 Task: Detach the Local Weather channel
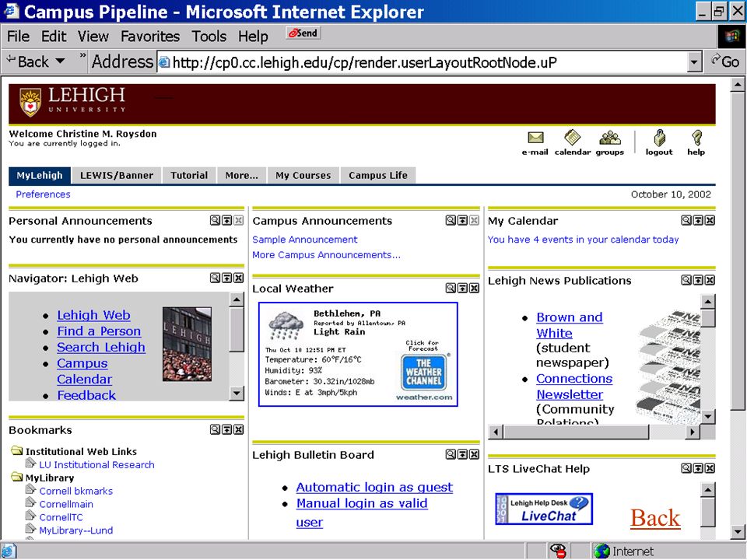pos(451,288)
